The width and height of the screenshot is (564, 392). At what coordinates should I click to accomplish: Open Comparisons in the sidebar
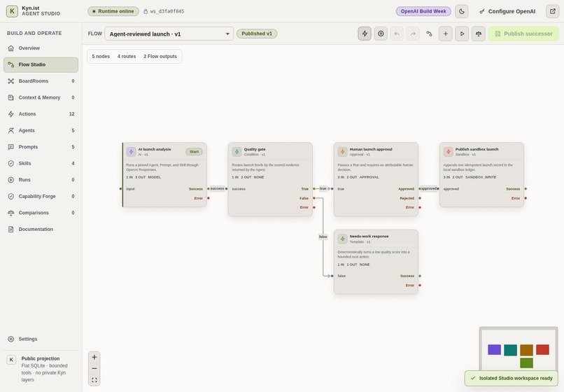coord(41,213)
